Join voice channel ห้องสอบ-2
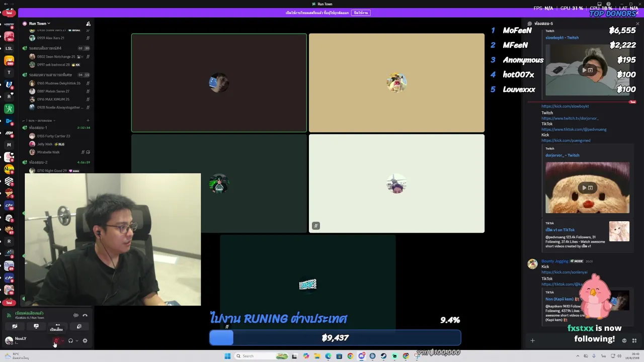Viewport: 644px width, 362px height. coord(38,162)
